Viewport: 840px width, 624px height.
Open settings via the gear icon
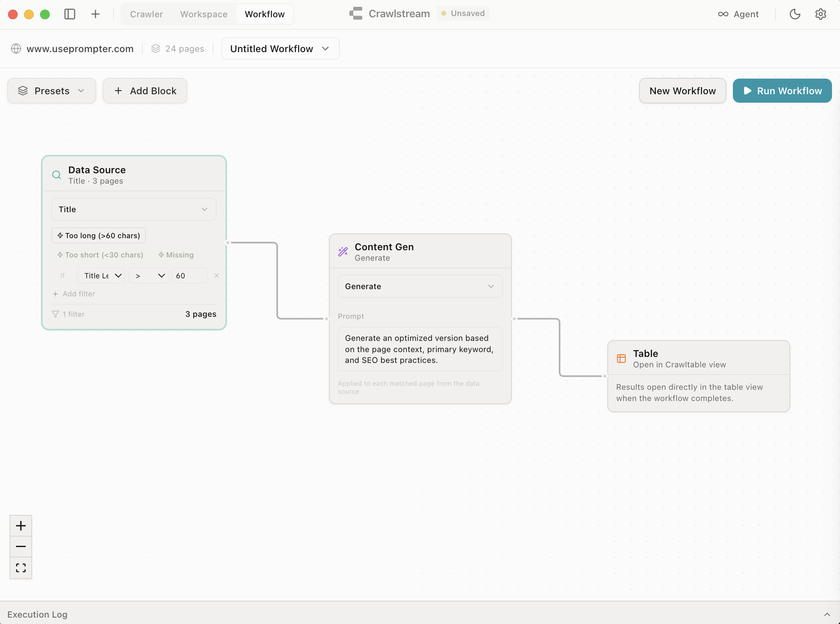[x=820, y=14]
